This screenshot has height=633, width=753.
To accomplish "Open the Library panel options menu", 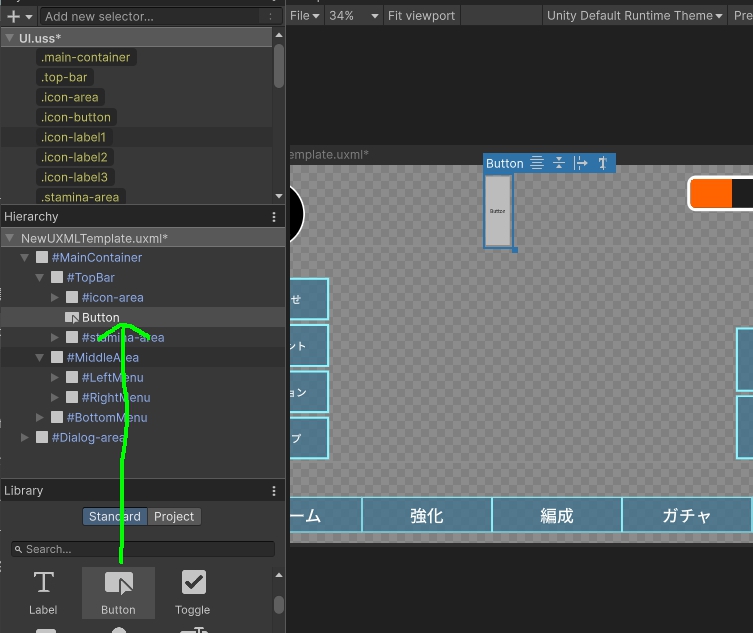I will (274, 491).
